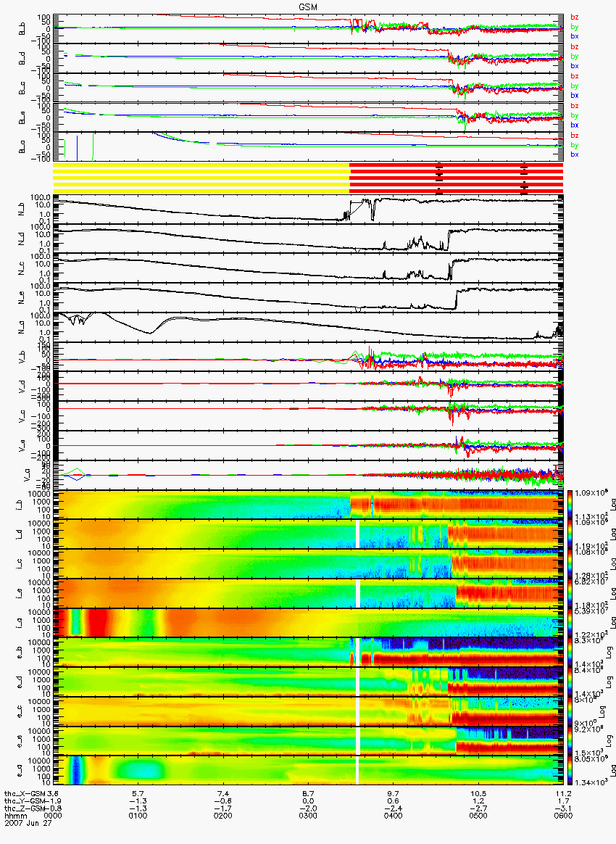Click the later black marker on the red bar

pyautogui.click(x=524, y=178)
